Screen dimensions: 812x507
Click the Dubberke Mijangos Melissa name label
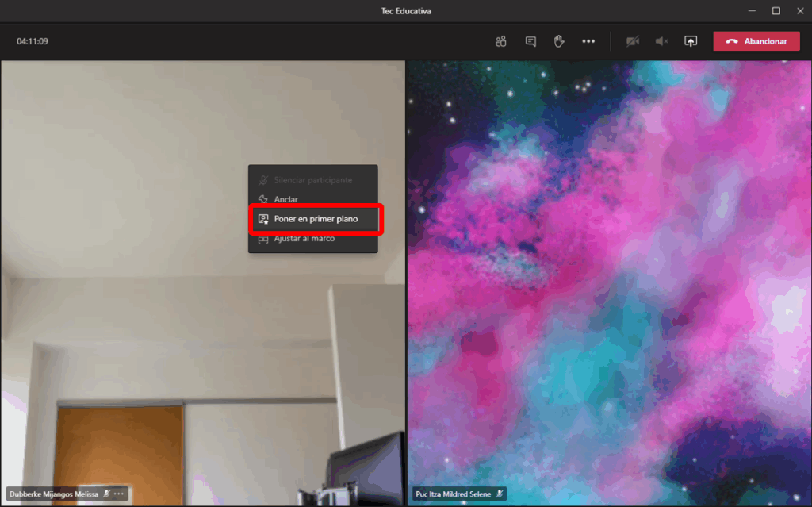(54, 494)
